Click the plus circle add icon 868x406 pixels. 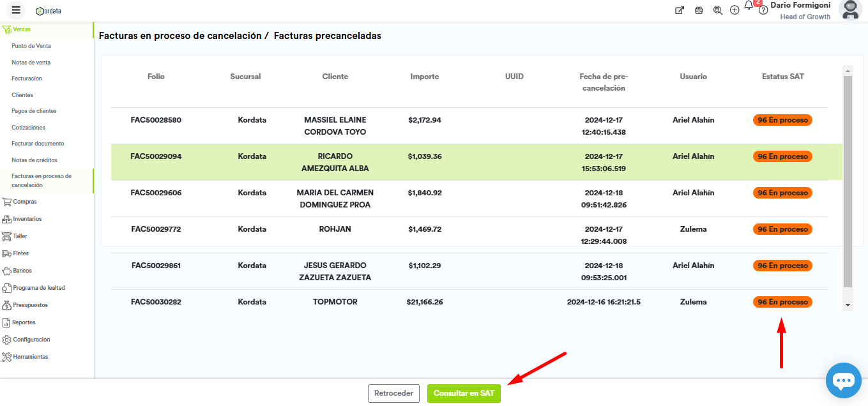pos(735,10)
